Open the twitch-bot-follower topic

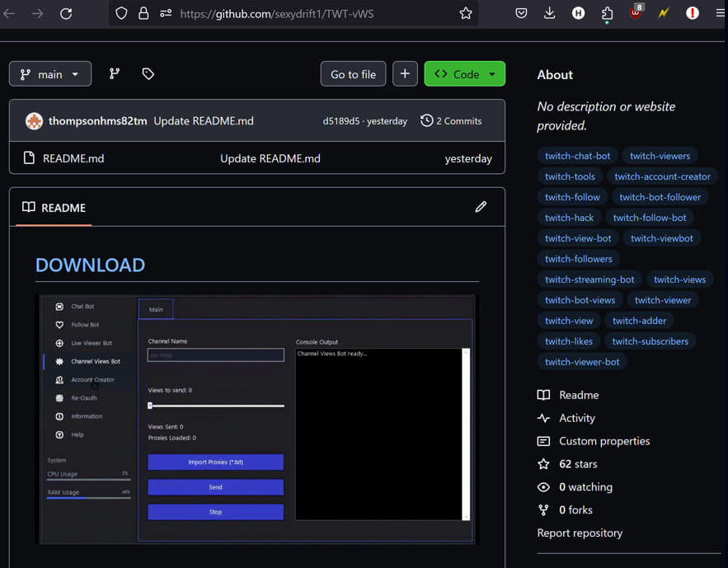[x=660, y=197]
